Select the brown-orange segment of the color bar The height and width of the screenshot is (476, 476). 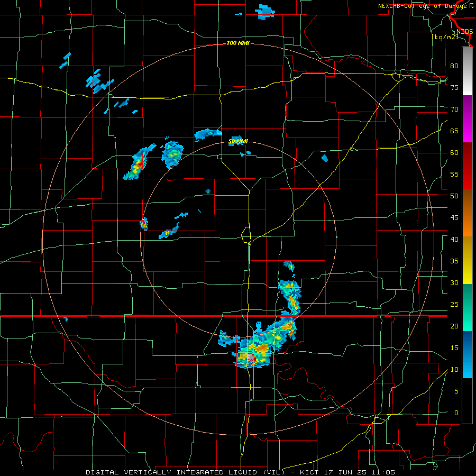point(467,213)
